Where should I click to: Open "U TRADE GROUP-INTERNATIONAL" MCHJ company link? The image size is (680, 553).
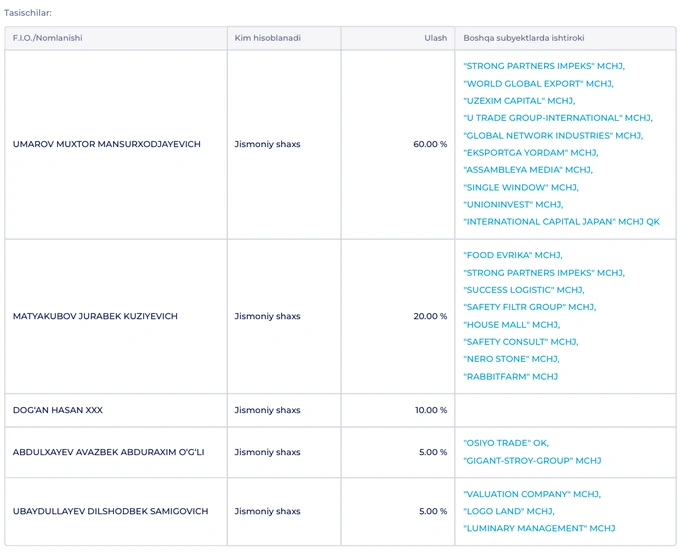(x=556, y=118)
